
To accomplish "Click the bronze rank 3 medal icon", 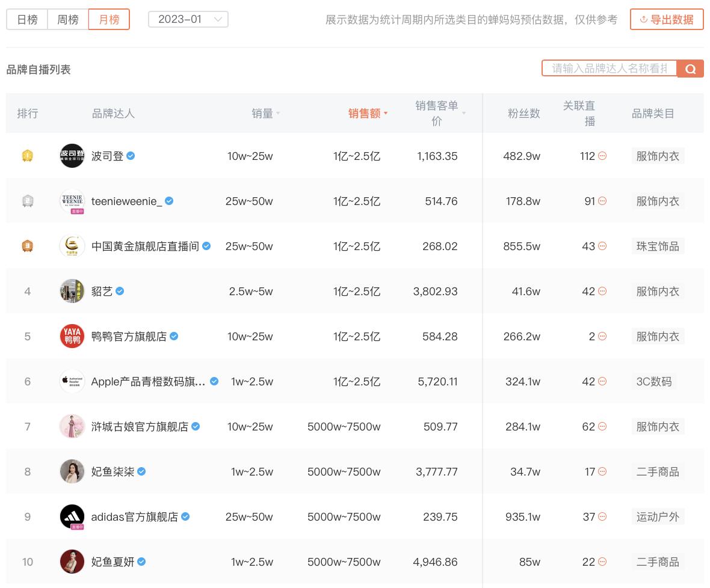I will [28, 246].
